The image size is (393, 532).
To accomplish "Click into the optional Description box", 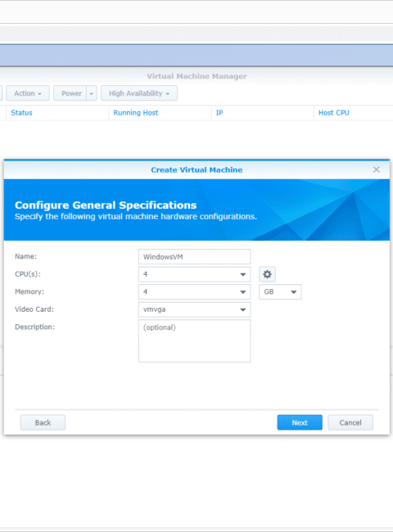I will tap(195, 340).
